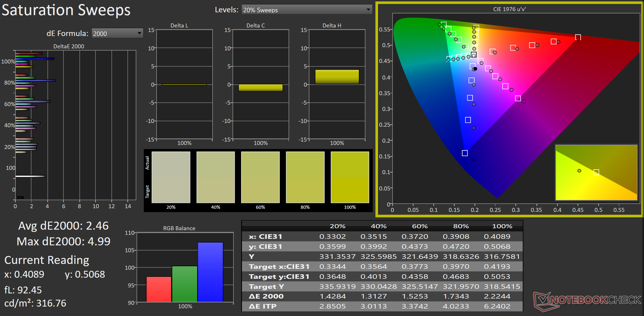
Task: Select the 40% yellow saturation swatch
Action: click(x=215, y=177)
